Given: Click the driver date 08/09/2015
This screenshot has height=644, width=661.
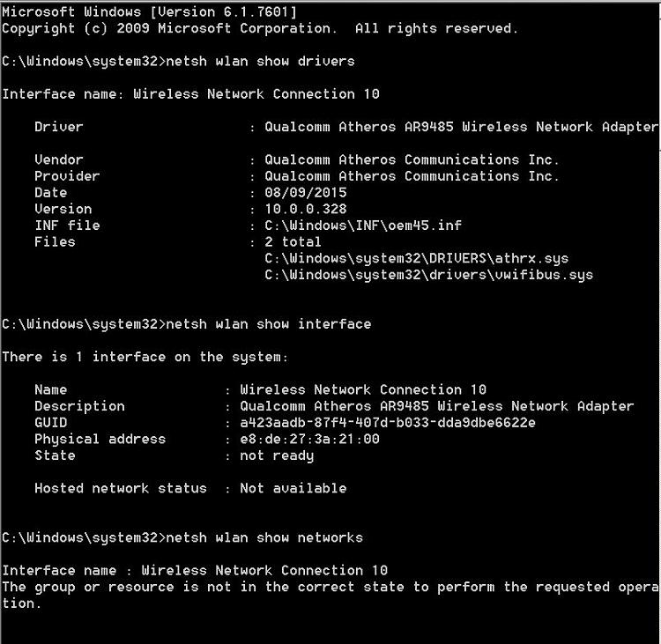Looking at the screenshot, I should click(306, 193).
